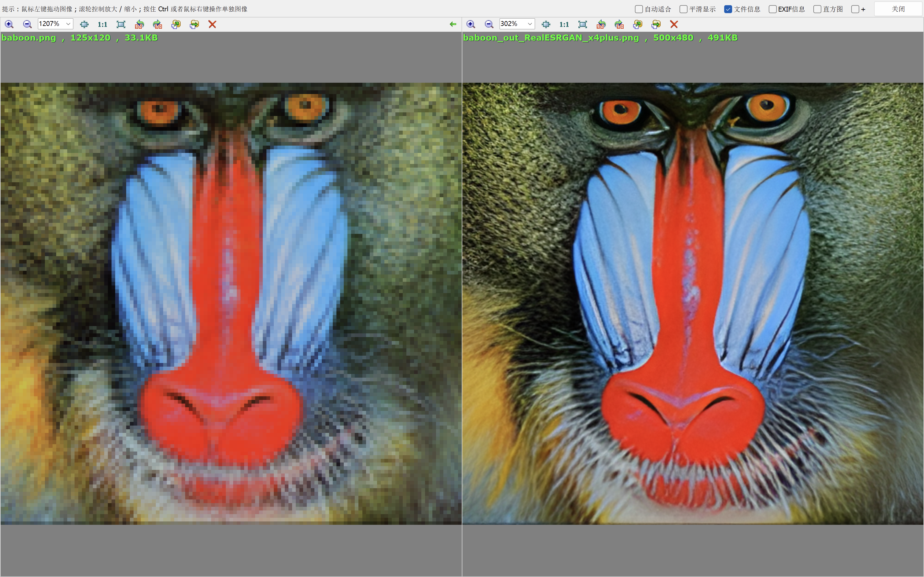Click fit-width icon in left toolbar
The image size is (924, 577).
click(x=84, y=24)
